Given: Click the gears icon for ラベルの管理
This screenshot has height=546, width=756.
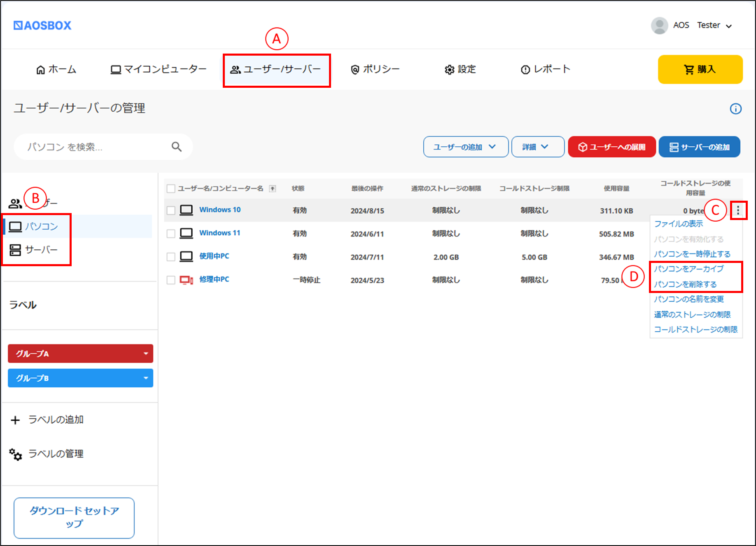Looking at the screenshot, I should coord(16,454).
